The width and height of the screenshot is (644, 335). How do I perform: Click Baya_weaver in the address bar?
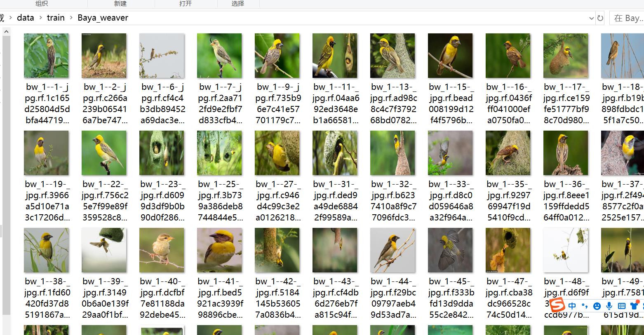[103, 18]
